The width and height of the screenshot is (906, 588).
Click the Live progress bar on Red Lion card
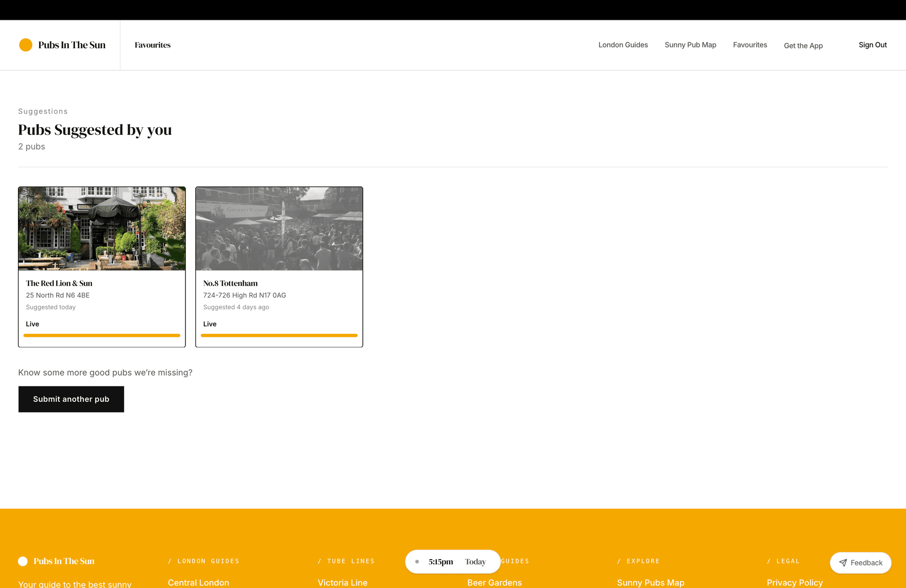click(x=101, y=335)
